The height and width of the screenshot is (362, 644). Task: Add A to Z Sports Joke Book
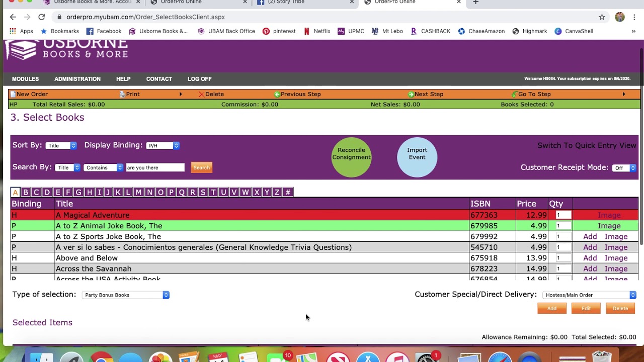(590, 237)
